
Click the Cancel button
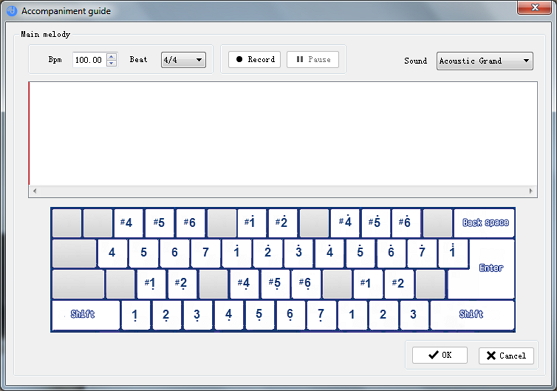[506, 355]
